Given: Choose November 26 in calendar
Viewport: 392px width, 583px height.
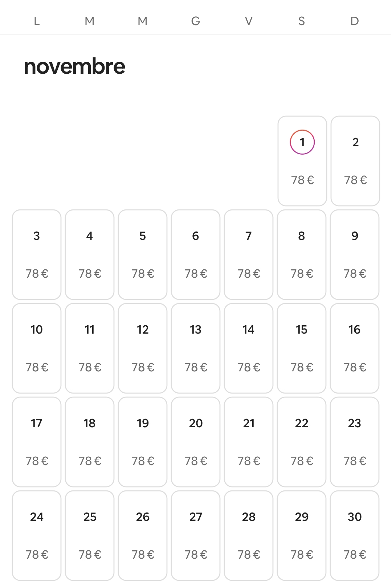Looking at the screenshot, I should [x=143, y=535].
